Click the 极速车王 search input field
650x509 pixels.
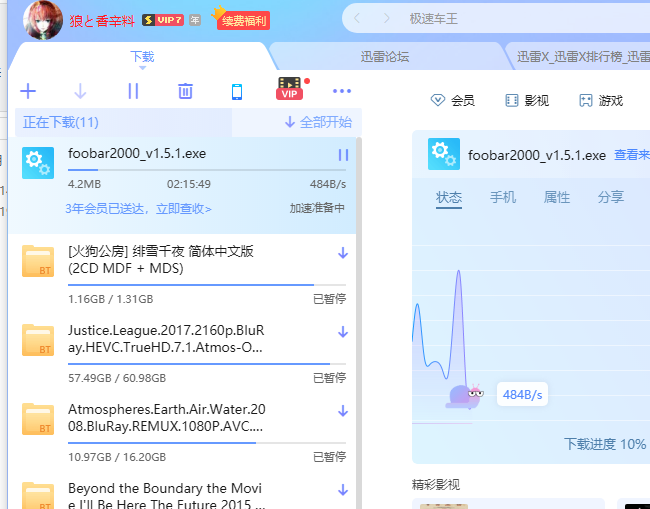point(480,18)
